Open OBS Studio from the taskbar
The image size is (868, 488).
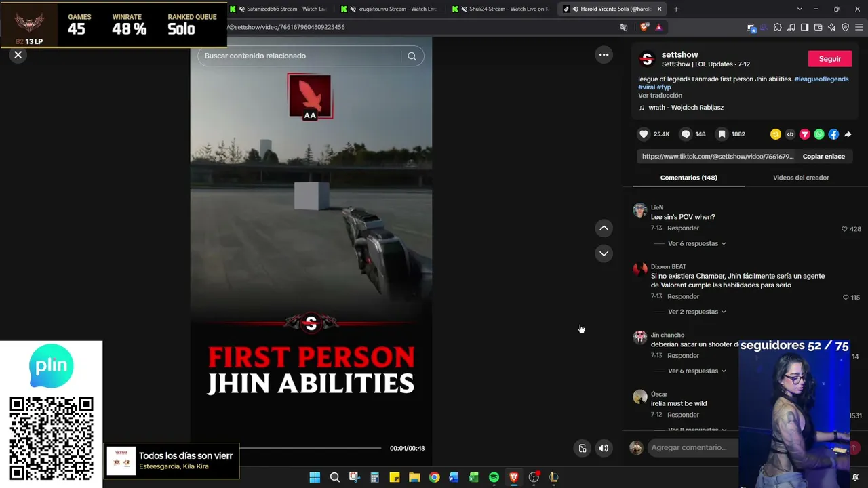tap(534, 477)
